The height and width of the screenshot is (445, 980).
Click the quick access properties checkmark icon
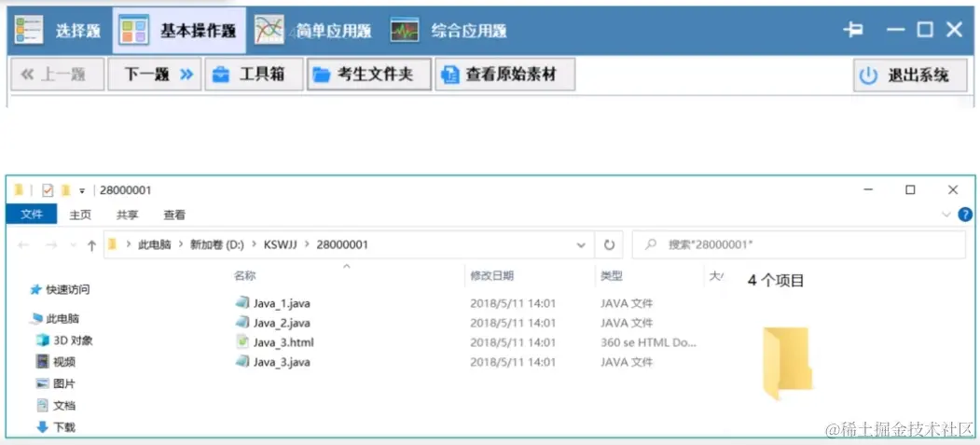pyautogui.click(x=48, y=190)
